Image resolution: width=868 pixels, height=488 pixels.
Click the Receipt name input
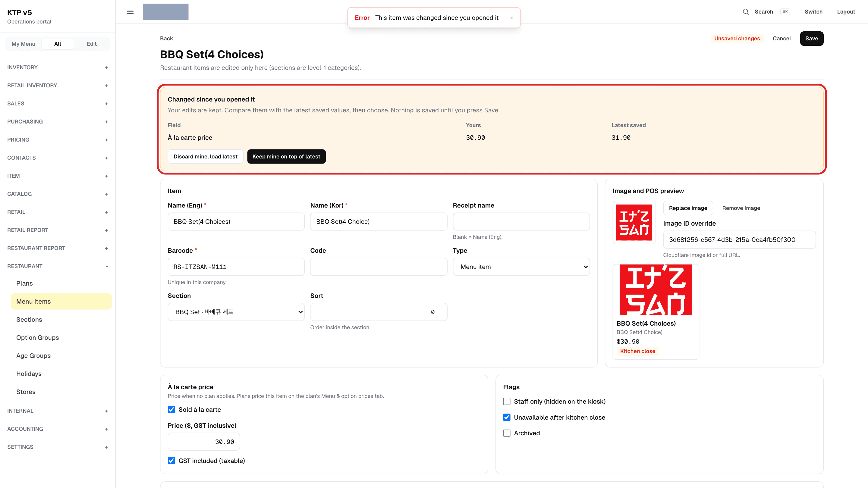(521, 222)
